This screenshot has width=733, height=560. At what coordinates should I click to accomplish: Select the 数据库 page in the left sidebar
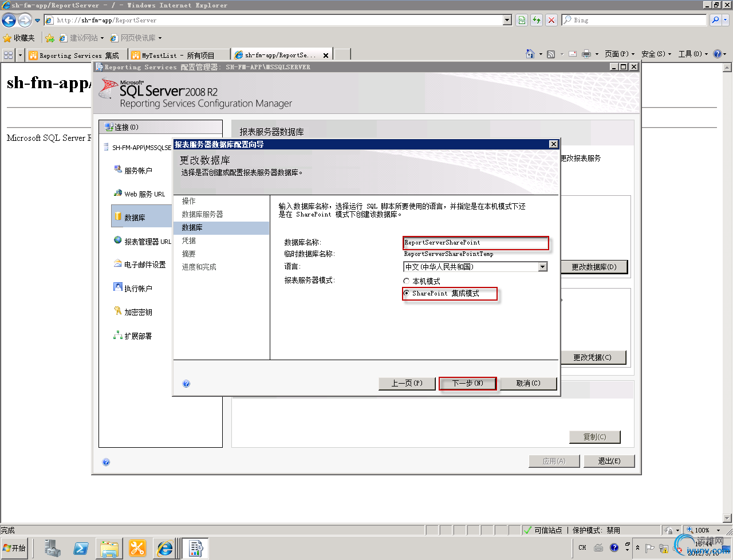(x=142, y=216)
